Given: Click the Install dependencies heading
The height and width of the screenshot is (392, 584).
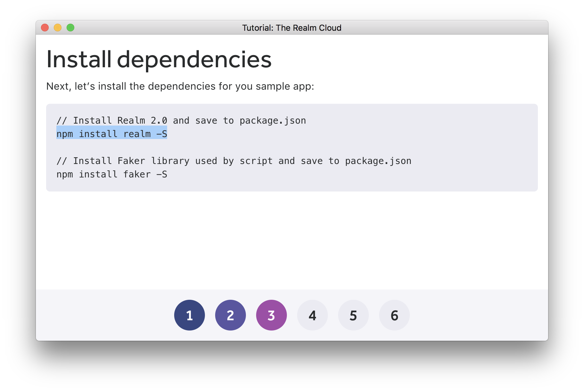Looking at the screenshot, I should point(159,59).
